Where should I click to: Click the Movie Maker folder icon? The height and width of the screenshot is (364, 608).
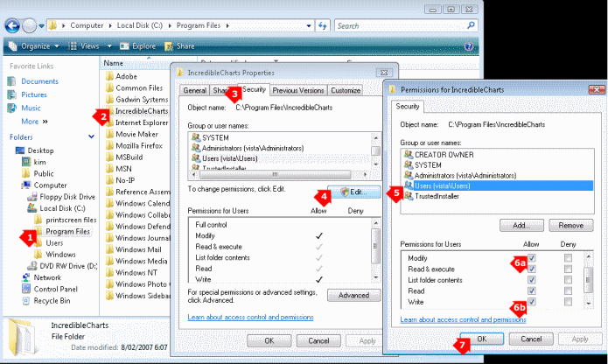(x=109, y=134)
